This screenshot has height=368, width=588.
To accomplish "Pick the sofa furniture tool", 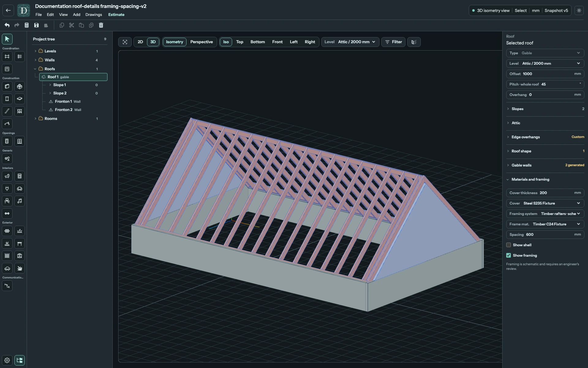I will (x=20, y=189).
